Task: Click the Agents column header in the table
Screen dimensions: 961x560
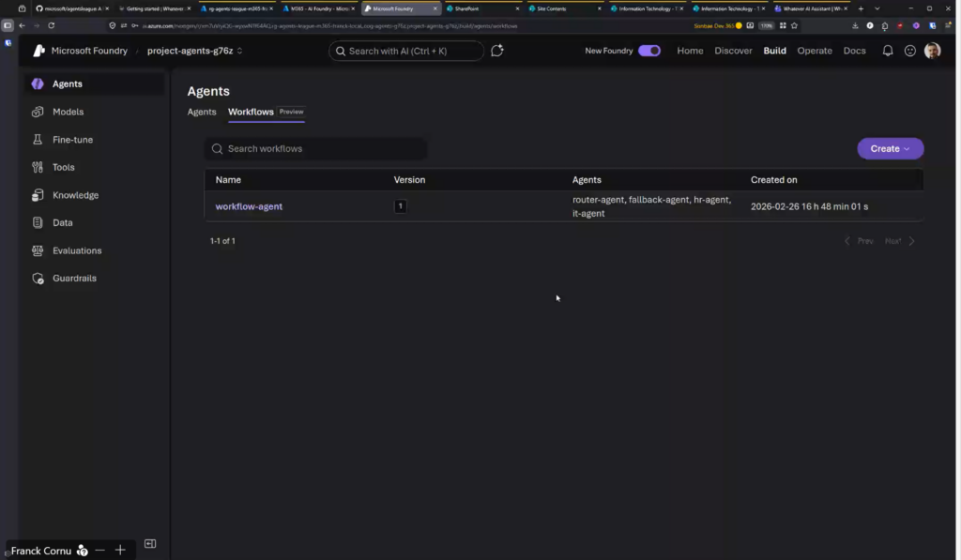Action: pyautogui.click(x=587, y=180)
